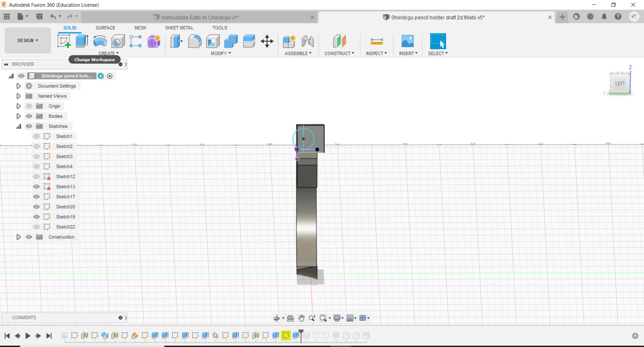Hide the Bodies folder
The image size is (644, 347).
(29, 116)
